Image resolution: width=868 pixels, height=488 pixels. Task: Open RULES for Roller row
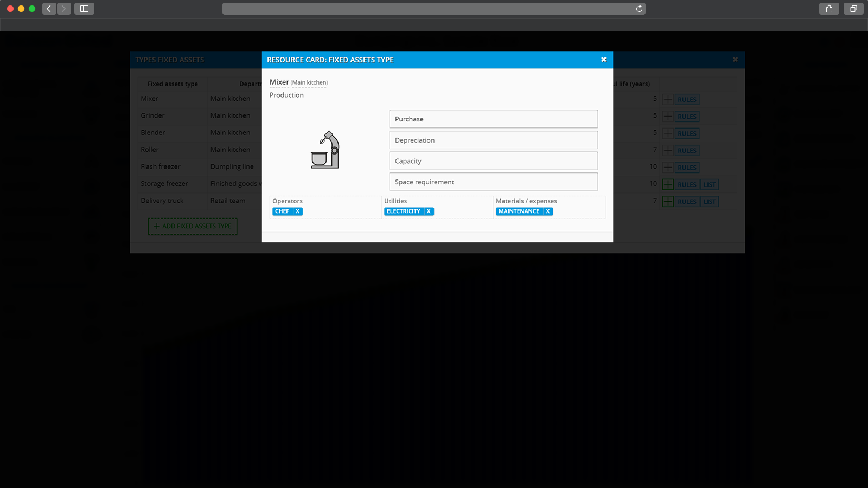coord(687,151)
